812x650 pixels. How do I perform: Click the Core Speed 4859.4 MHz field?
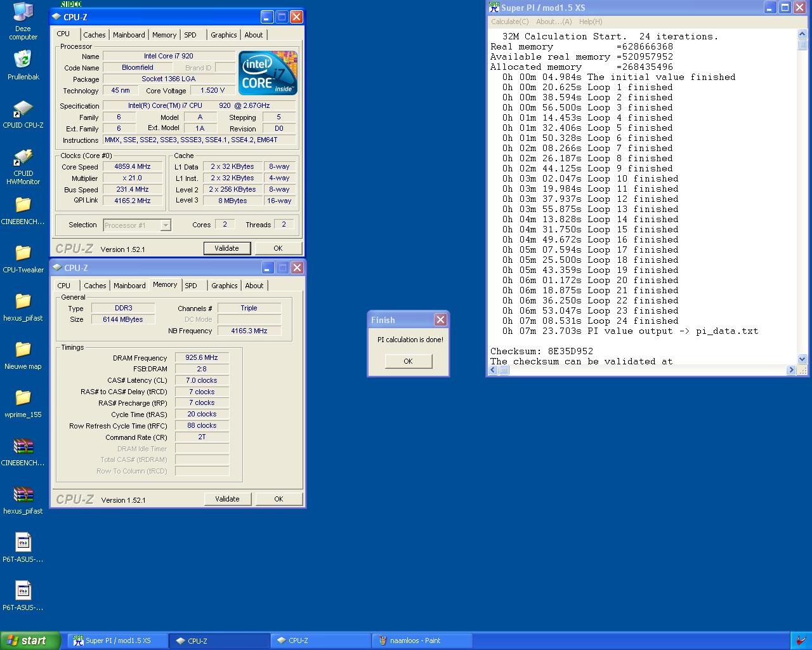(133, 167)
